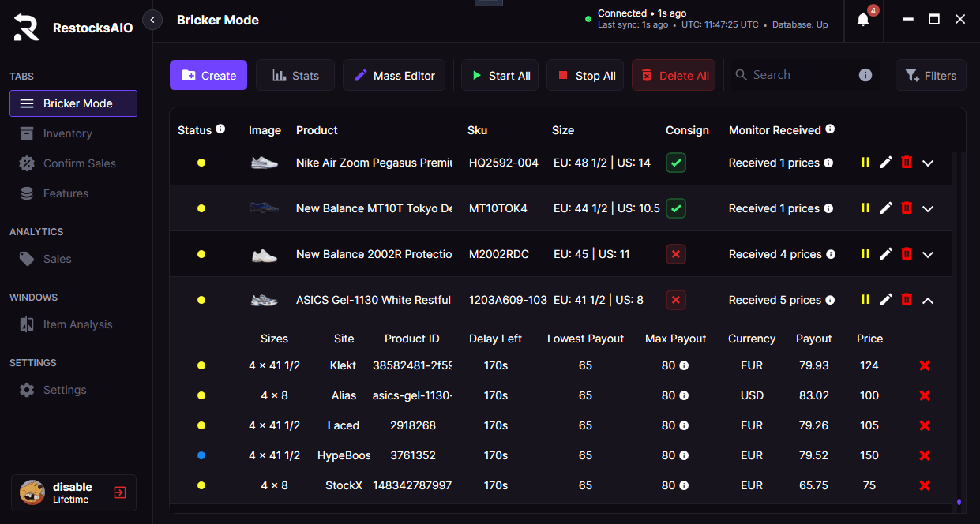Collapse the sidebar with the chevron button

[152, 20]
